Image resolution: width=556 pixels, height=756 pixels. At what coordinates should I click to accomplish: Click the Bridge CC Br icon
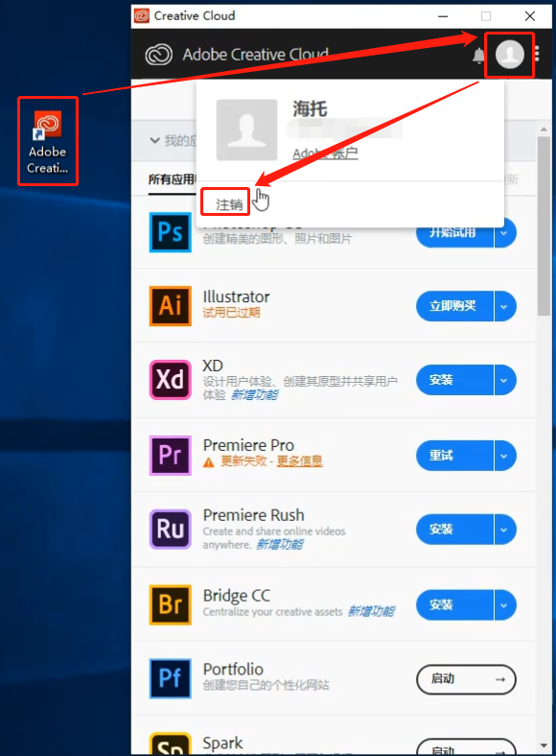tap(170, 604)
